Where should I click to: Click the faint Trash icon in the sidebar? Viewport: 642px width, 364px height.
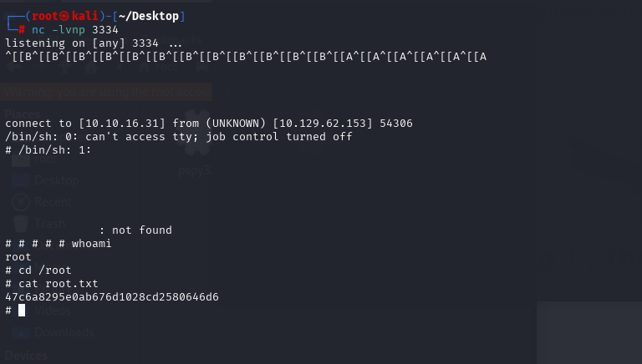pos(20,223)
